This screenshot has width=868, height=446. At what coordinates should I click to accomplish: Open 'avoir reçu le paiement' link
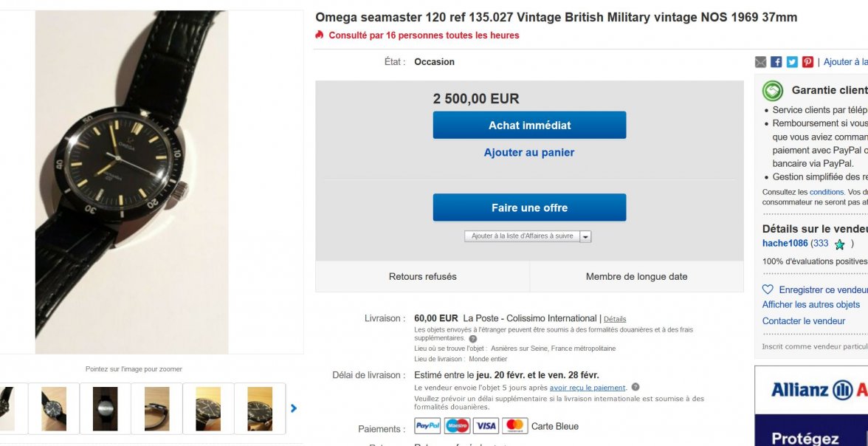[588, 388]
